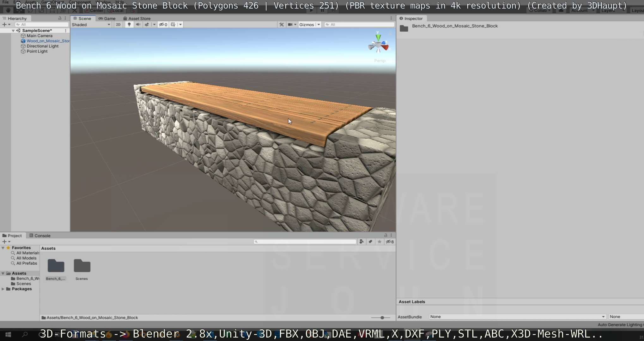Collapse the SampleScene hierarchy arrow
Viewport: 644px width, 341px height.
click(13, 31)
